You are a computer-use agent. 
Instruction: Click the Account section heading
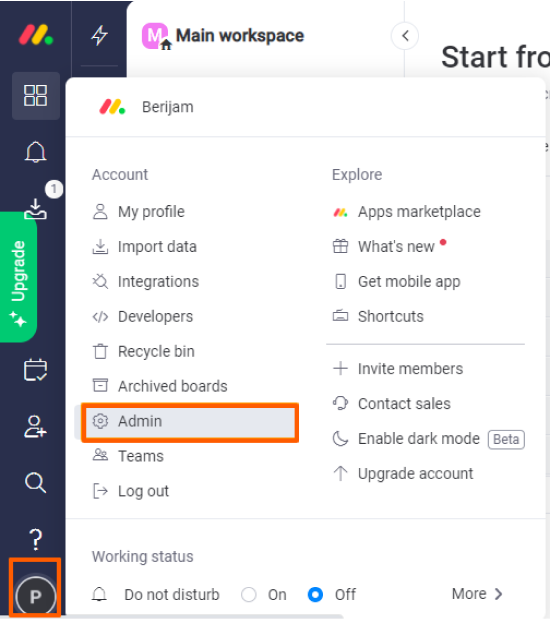[x=120, y=174]
